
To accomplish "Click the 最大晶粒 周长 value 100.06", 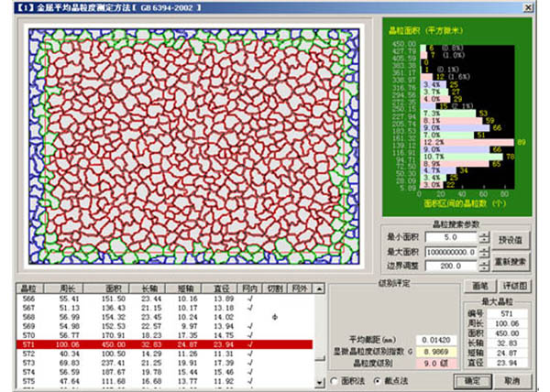I will [x=507, y=323].
